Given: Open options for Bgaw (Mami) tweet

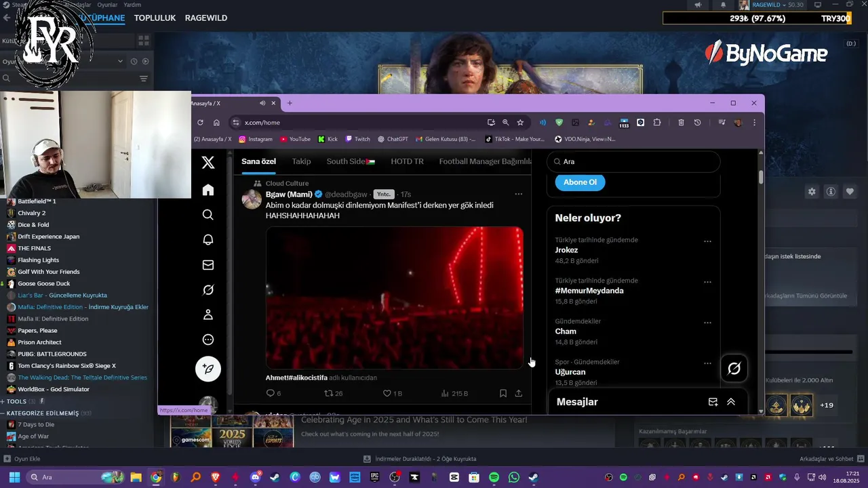Looking at the screenshot, I should pos(519,194).
